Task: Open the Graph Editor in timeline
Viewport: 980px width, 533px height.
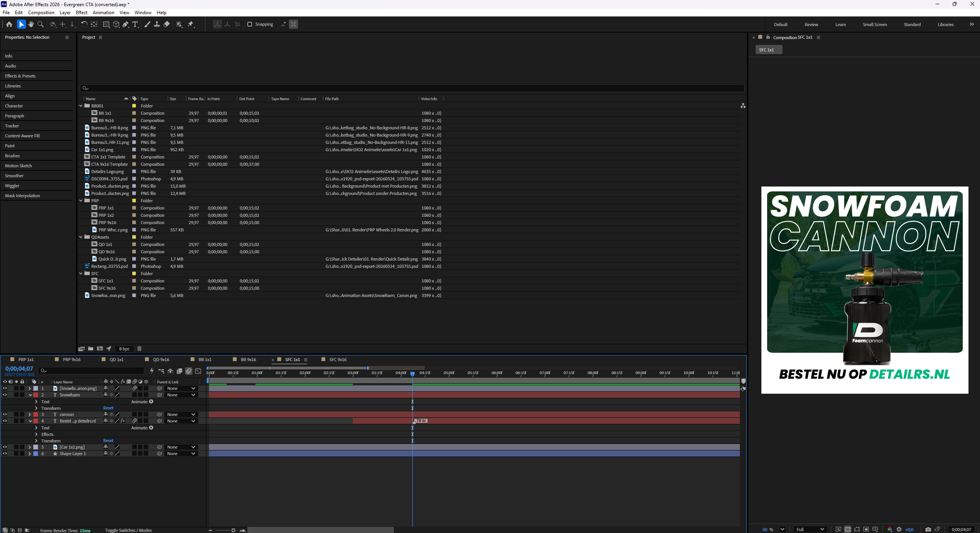Action: click(198, 371)
